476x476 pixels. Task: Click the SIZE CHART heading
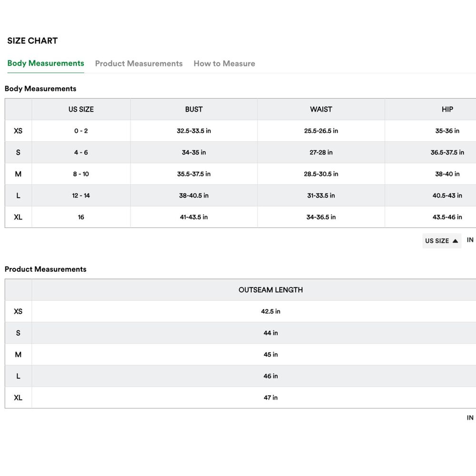pyautogui.click(x=32, y=41)
